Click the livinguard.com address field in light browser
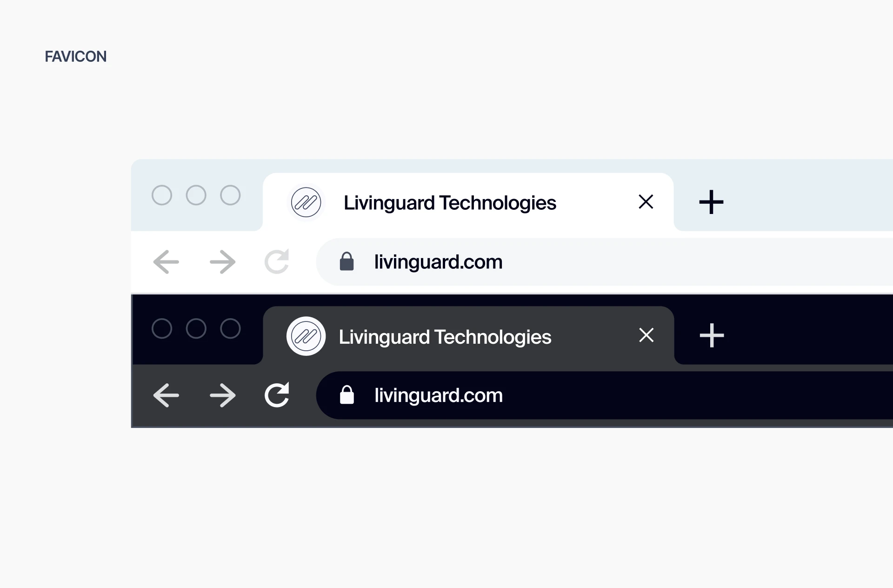 coord(605,262)
